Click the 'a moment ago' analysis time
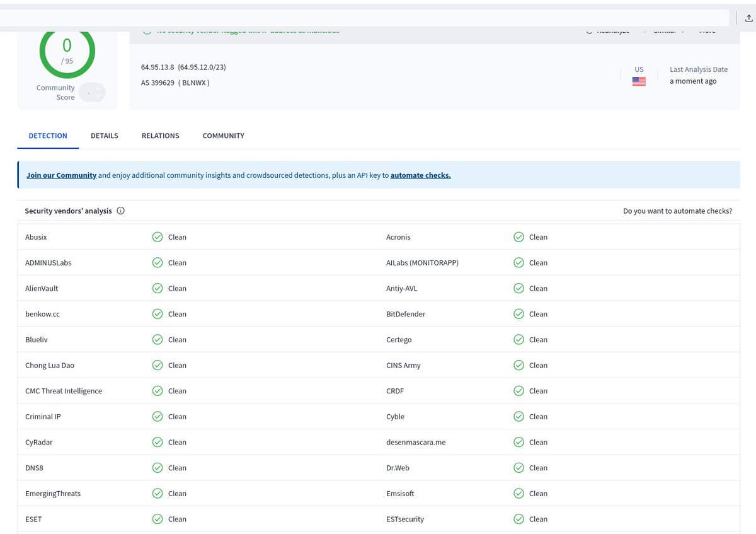Screen dimensions: 756x534 tap(693, 81)
